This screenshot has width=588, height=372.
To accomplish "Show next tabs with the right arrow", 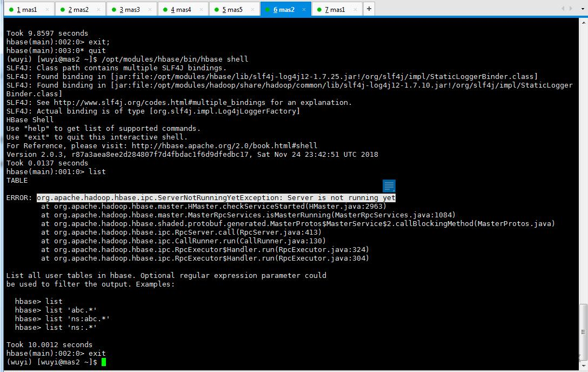I will coord(571,9).
